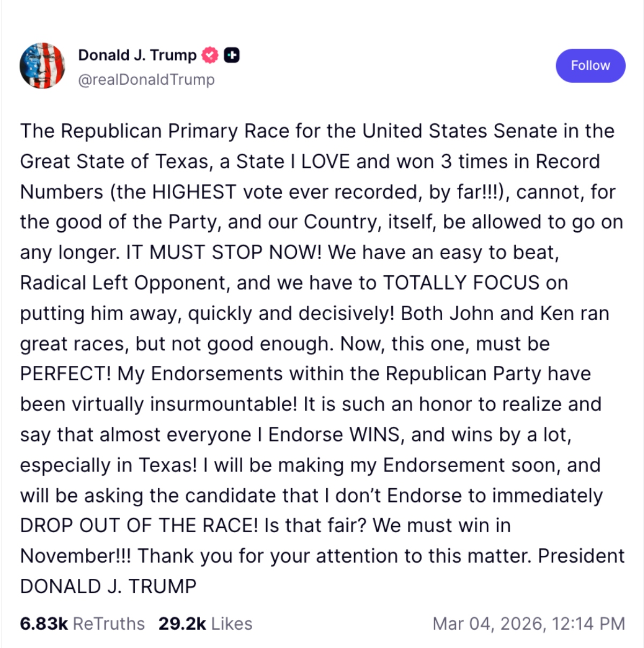
Task: Click the black plus badge icon
Action: [x=231, y=55]
